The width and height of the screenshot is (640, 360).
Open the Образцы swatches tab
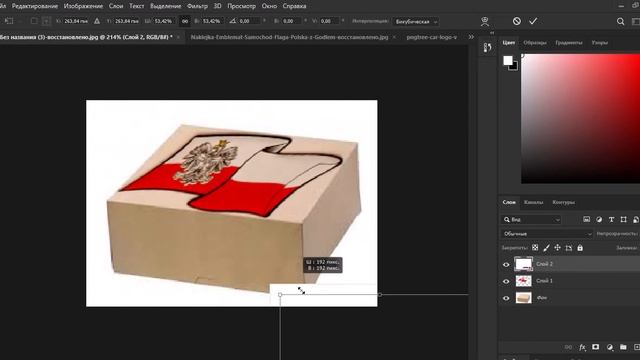(x=535, y=42)
